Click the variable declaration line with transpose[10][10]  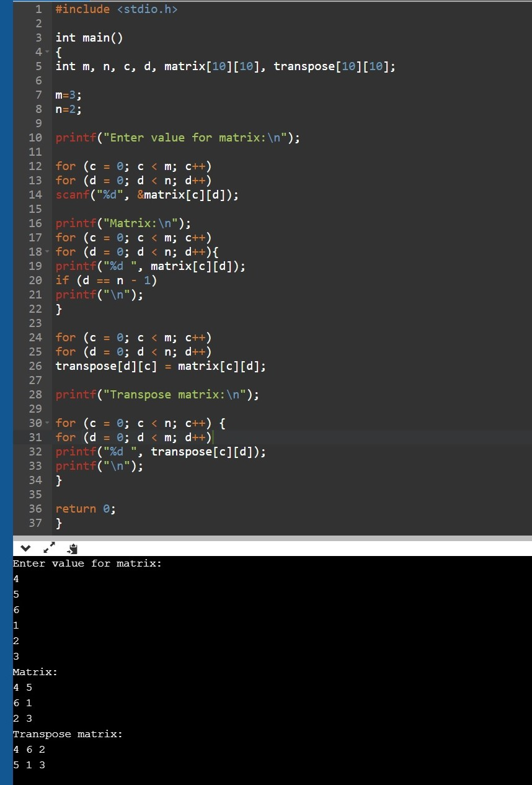pyautogui.click(x=226, y=66)
